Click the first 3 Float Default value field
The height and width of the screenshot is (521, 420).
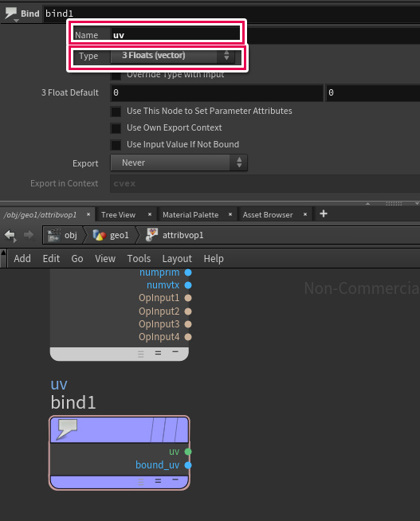click(217, 92)
